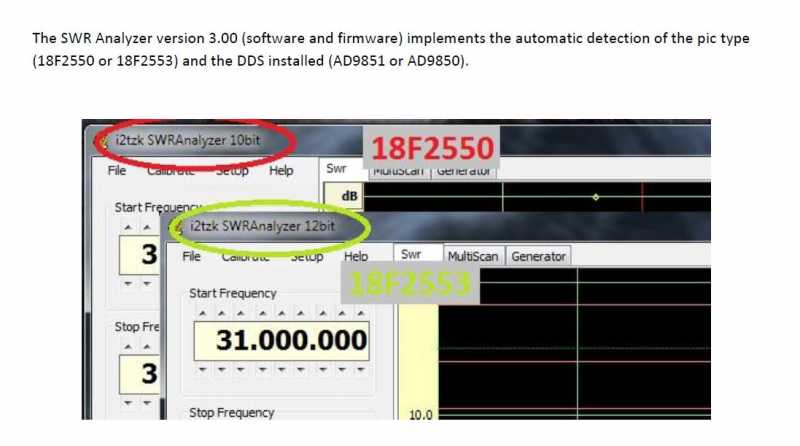Viewport: 800px width, 446px height.
Task: Switch to the Generator tab in the 12bit window
Action: tap(538, 256)
